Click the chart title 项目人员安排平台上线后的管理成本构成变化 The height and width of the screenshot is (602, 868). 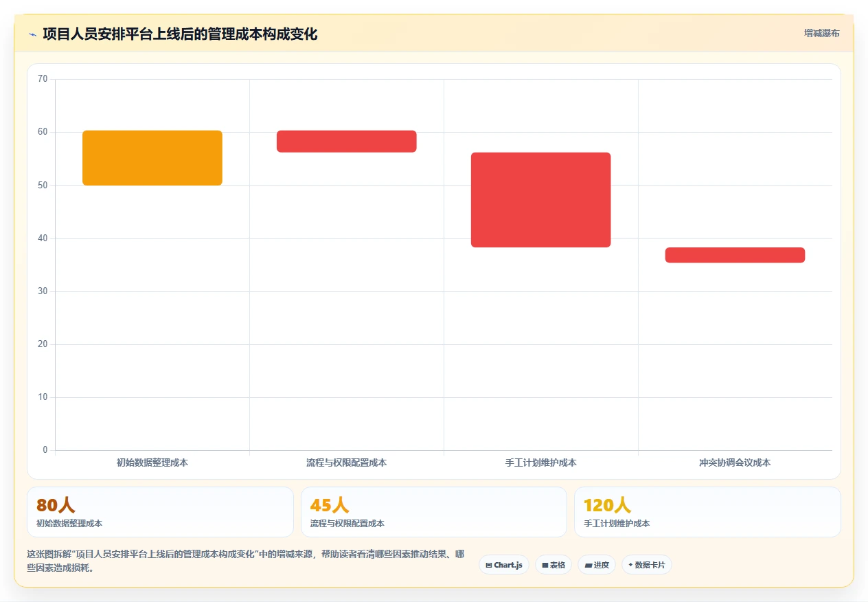pos(180,34)
